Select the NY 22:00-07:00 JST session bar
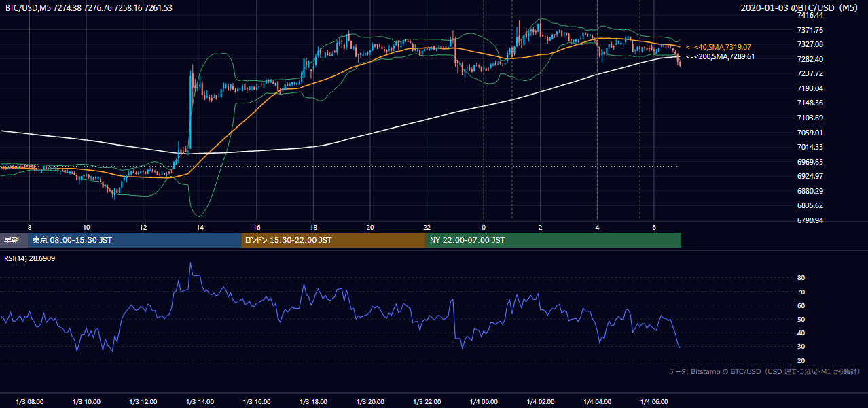Viewport: 868px width, 408px height. pyautogui.click(x=553, y=240)
